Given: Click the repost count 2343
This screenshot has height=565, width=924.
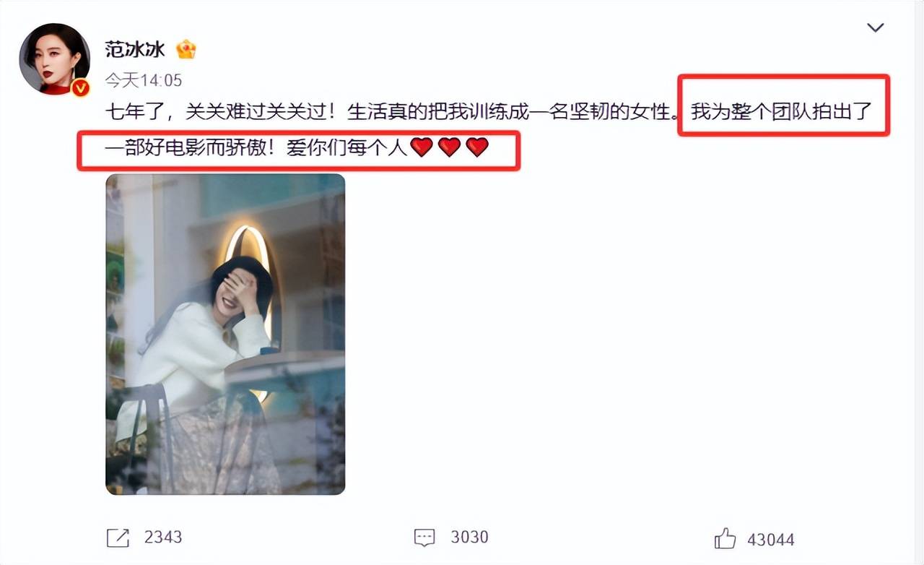Looking at the screenshot, I should click(x=163, y=538).
